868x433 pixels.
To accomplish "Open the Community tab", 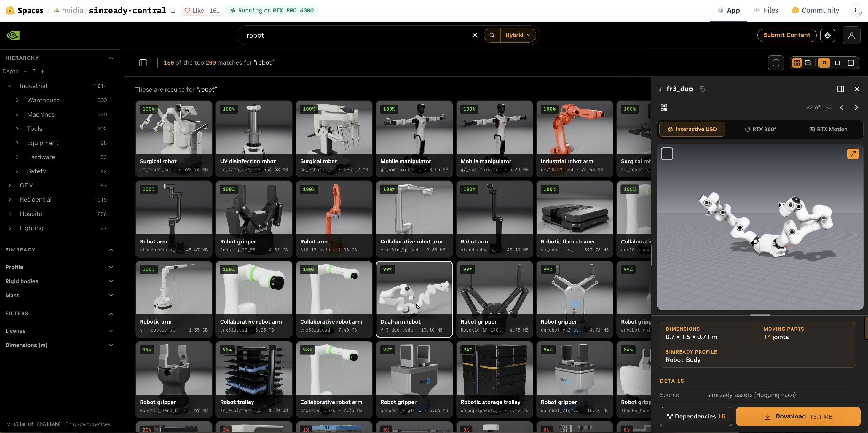I will [x=816, y=10].
